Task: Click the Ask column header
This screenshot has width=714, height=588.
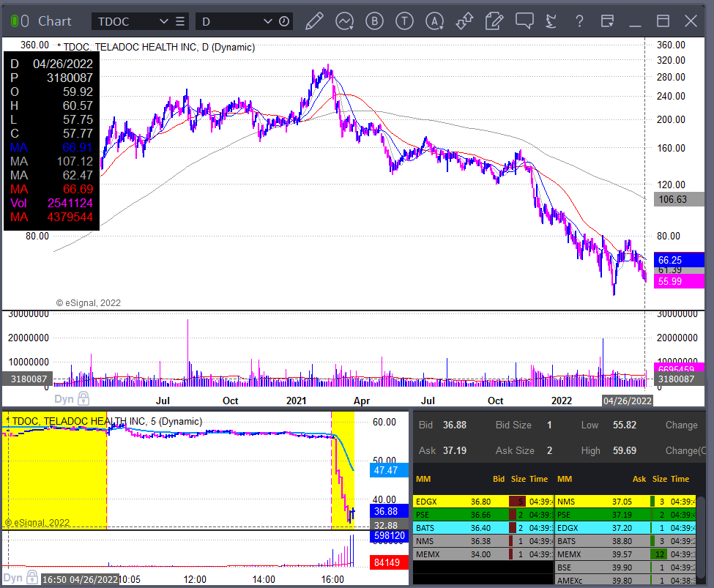Action: coord(639,479)
